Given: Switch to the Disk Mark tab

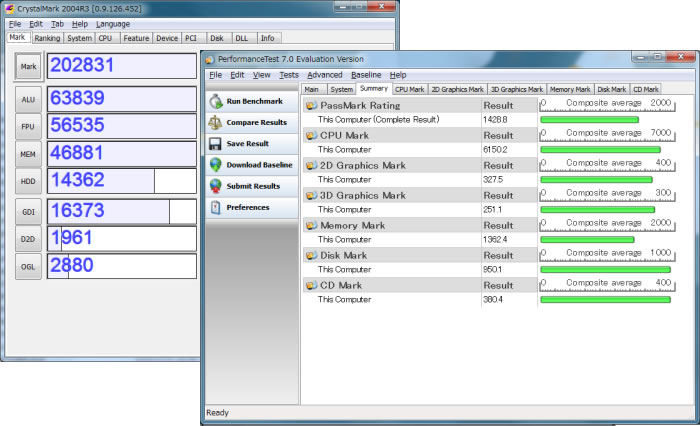Looking at the screenshot, I should (x=612, y=89).
